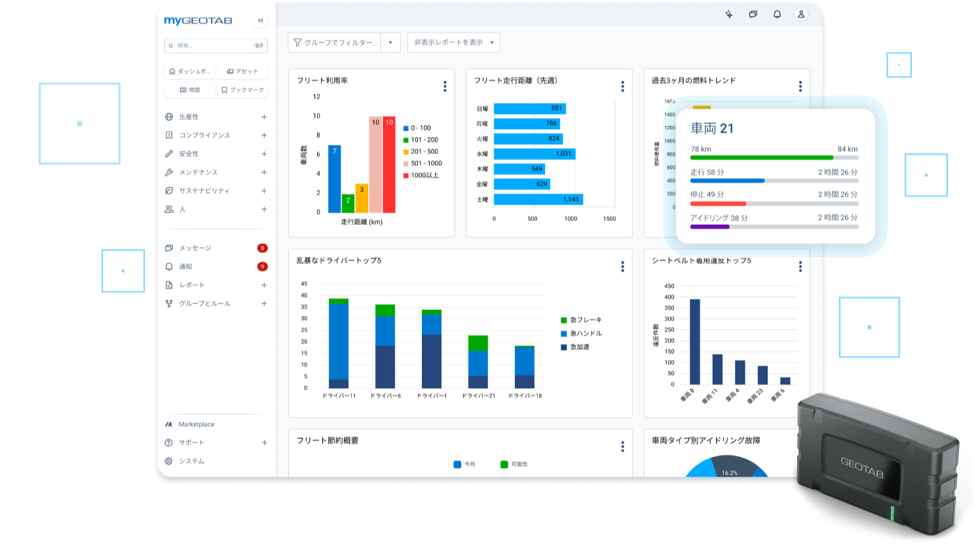Open the options menu on 乱暴なドライバートップ5 card

[x=622, y=267]
